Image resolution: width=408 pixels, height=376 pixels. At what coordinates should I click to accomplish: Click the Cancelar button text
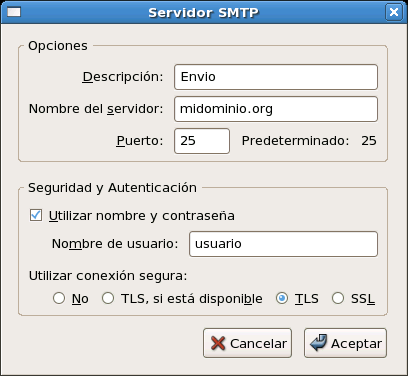tap(258, 344)
